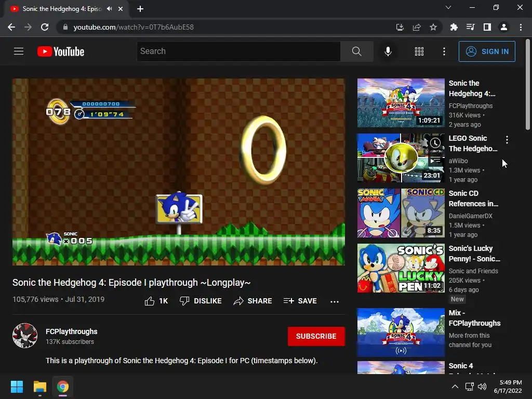The image size is (532, 399).
Task: Open the taskbar clock and date
Action: tap(508, 387)
